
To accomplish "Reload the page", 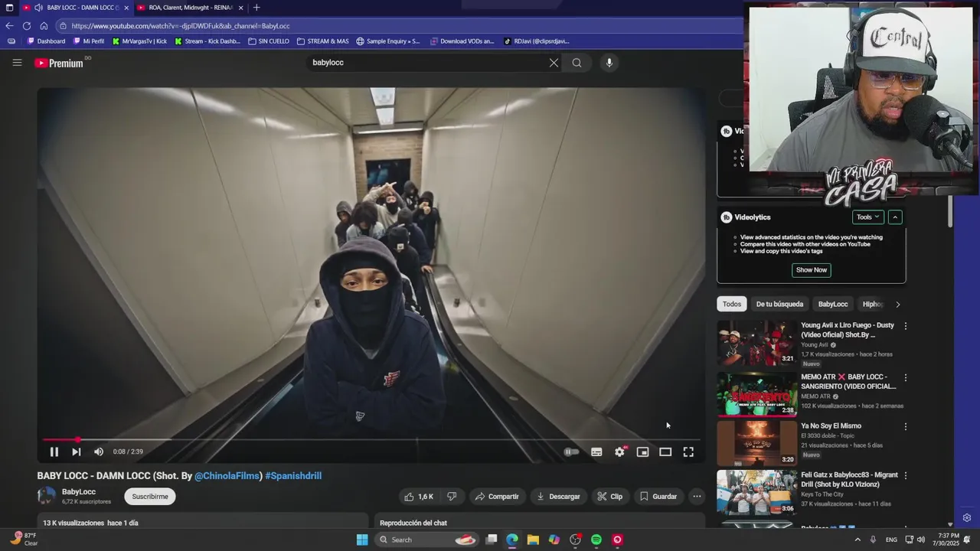I will [x=26, y=26].
